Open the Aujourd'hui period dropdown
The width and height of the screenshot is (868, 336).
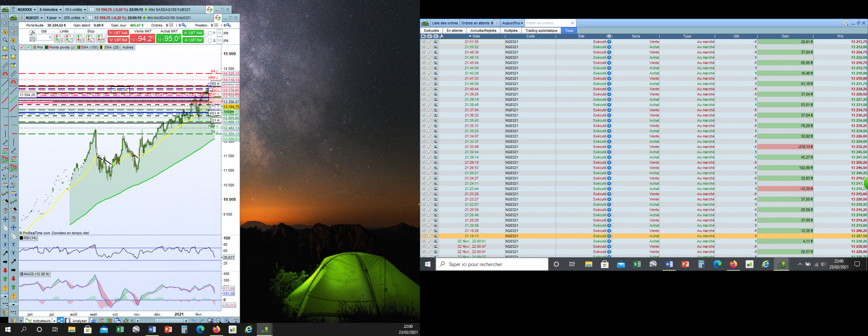pos(512,23)
